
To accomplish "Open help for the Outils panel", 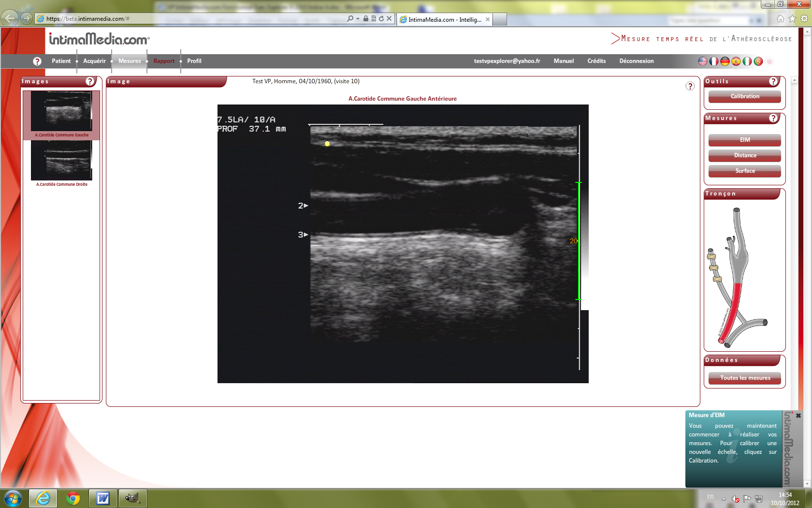I will [x=773, y=81].
